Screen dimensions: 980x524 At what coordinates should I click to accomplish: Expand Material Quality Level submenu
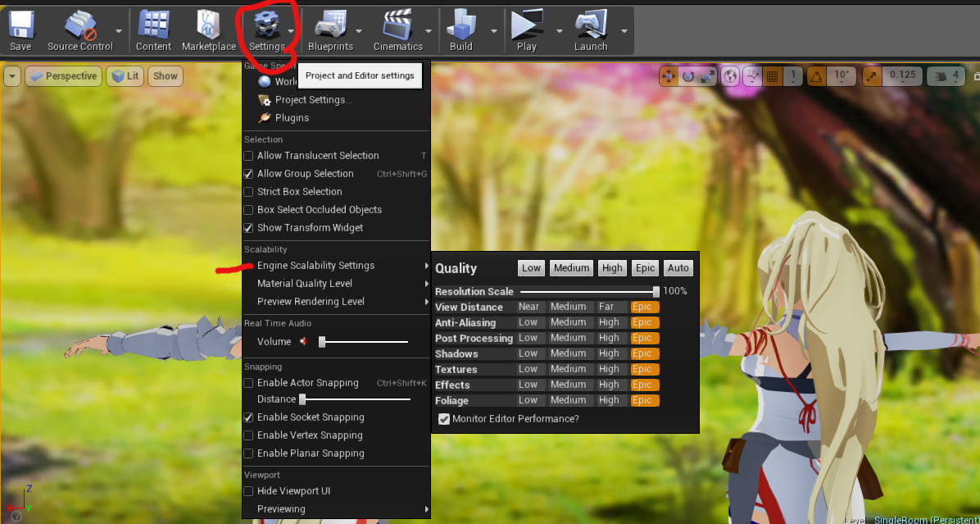pos(336,284)
